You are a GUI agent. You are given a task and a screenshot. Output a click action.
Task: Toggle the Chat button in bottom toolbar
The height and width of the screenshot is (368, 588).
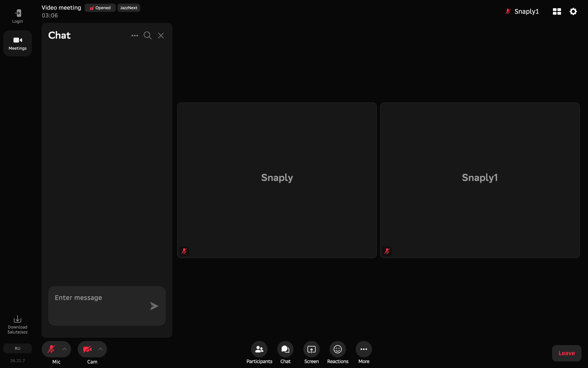point(285,352)
